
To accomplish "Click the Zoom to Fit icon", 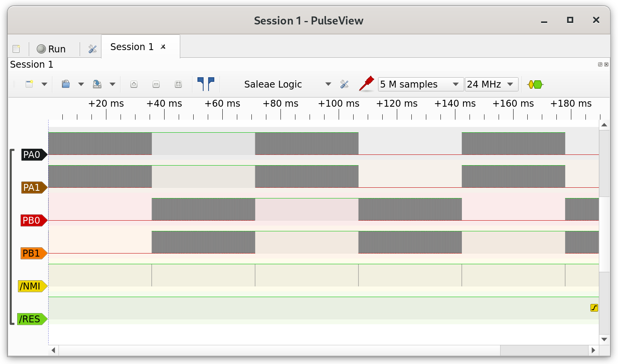I will coord(178,84).
